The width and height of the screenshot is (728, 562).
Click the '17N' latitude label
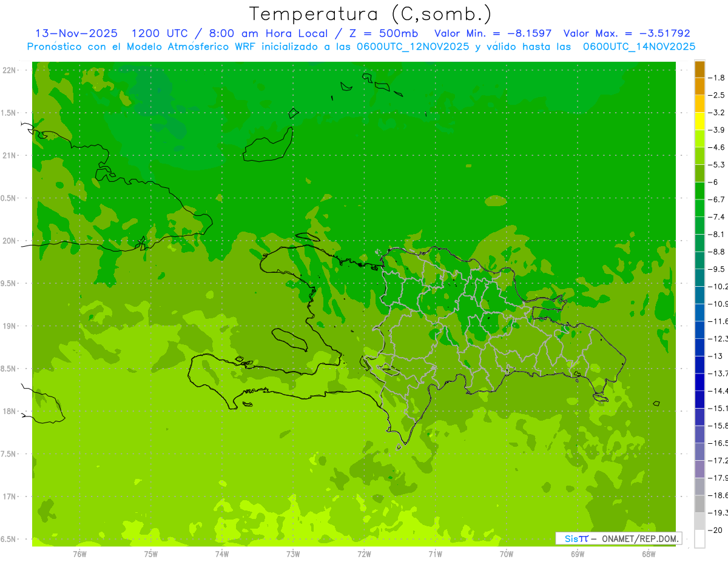click(x=9, y=497)
